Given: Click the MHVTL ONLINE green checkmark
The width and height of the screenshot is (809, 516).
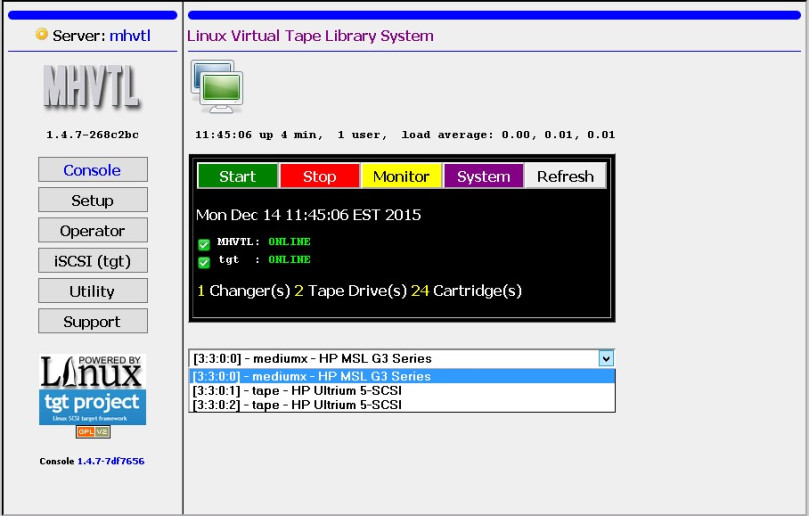Looking at the screenshot, I should pos(204,244).
